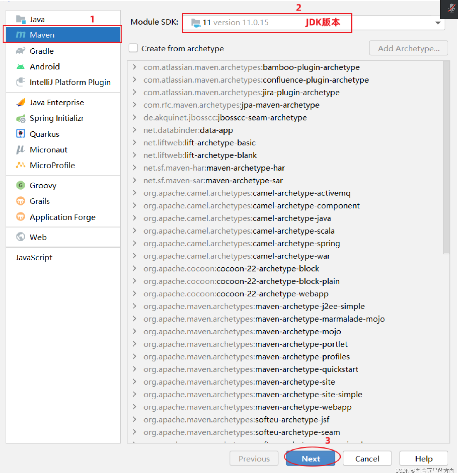Screen dimensions: 458x476
Task: Select cocoon-22-archetype-webapp in the list
Action: pyautogui.click(x=236, y=294)
